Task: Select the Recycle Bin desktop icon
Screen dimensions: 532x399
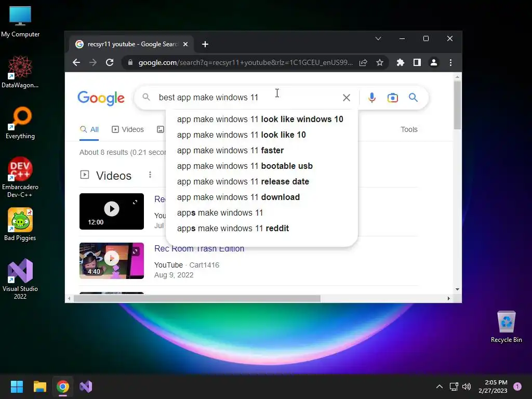Action: point(506,327)
